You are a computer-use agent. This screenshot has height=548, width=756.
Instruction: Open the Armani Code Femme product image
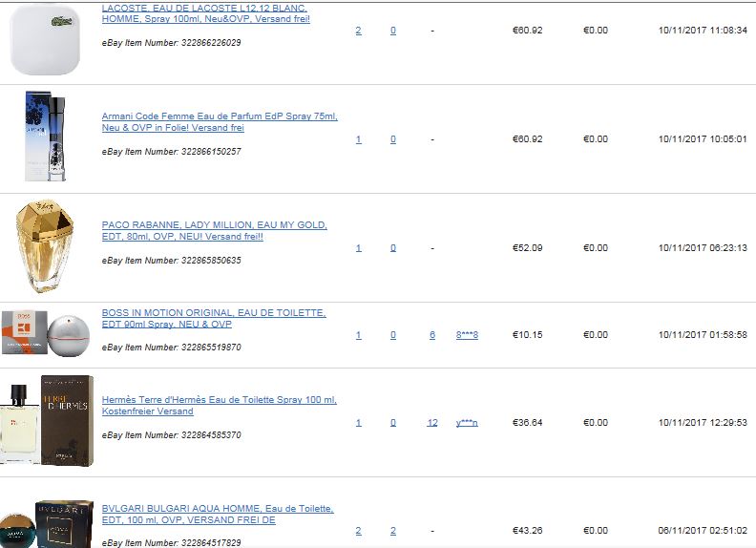pyautogui.click(x=45, y=136)
